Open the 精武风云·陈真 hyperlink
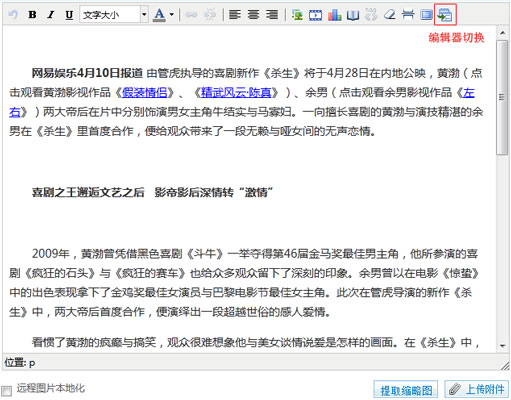Image resolution: width=511 pixels, height=400 pixels. point(236,92)
